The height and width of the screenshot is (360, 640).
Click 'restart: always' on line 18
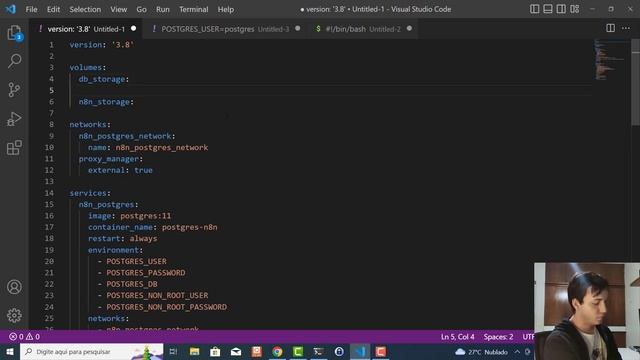click(x=122, y=238)
